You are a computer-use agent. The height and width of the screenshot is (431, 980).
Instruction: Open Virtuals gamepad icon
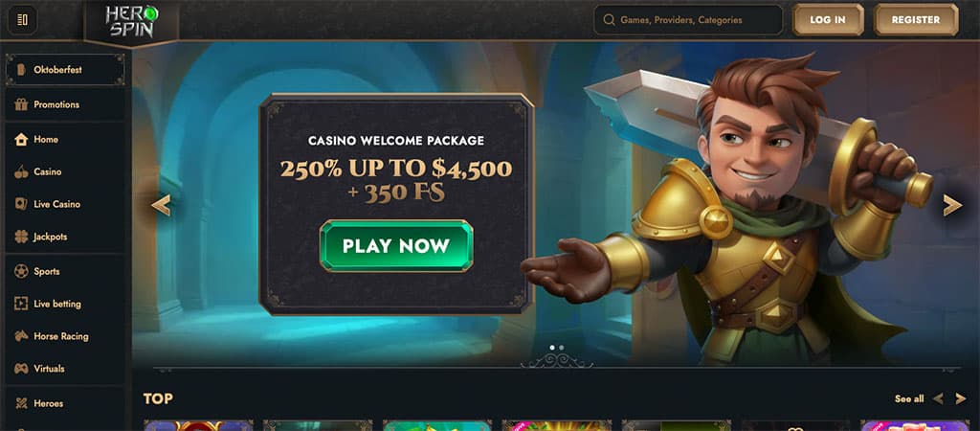21,369
